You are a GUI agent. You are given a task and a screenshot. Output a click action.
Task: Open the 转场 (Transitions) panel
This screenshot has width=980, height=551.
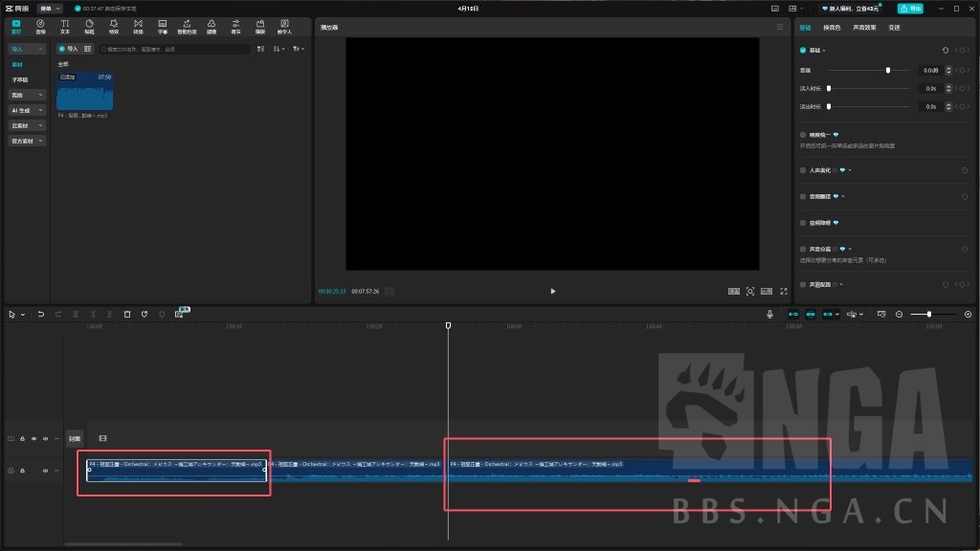(x=138, y=26)
